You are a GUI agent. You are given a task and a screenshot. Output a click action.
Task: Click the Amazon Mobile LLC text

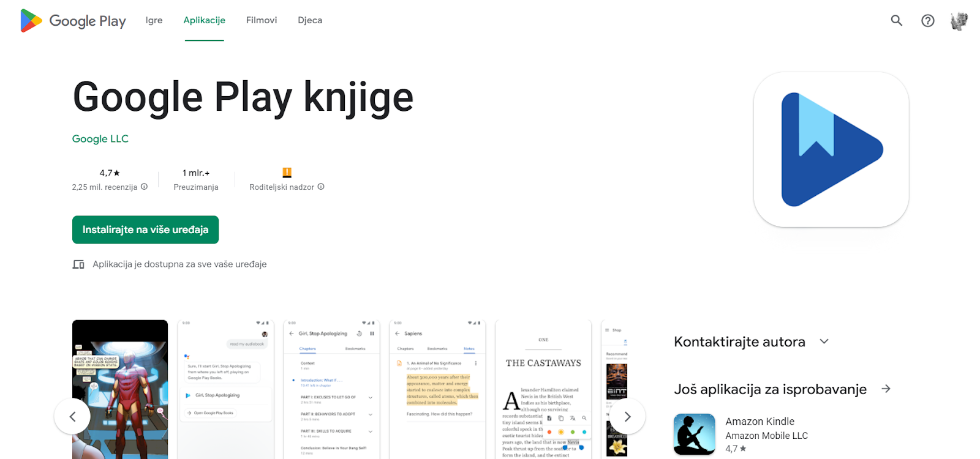766,436
